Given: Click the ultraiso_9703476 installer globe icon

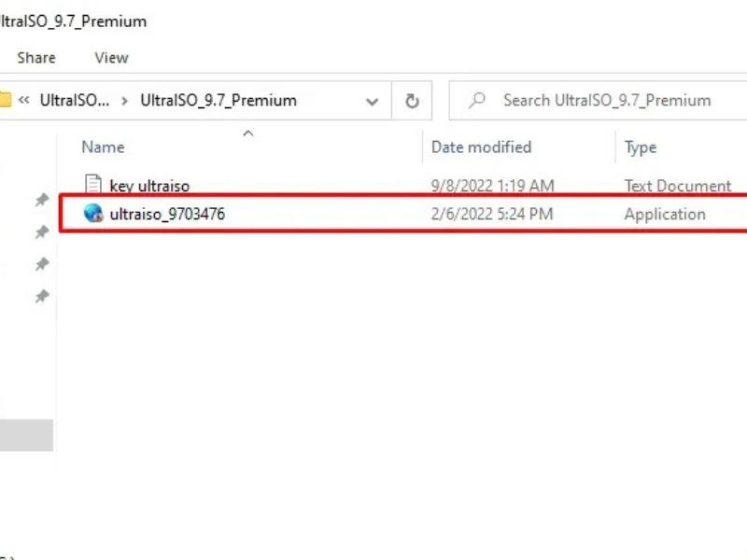Looking at the screenshot, I should tap(93, 214).
